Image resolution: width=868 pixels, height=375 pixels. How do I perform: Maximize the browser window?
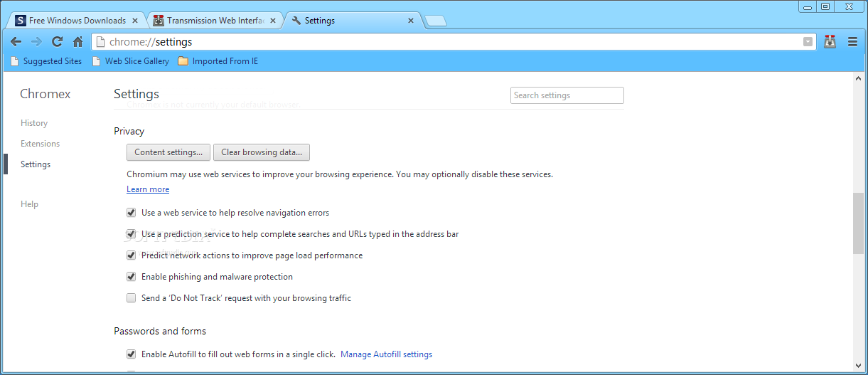coord(825,6)
